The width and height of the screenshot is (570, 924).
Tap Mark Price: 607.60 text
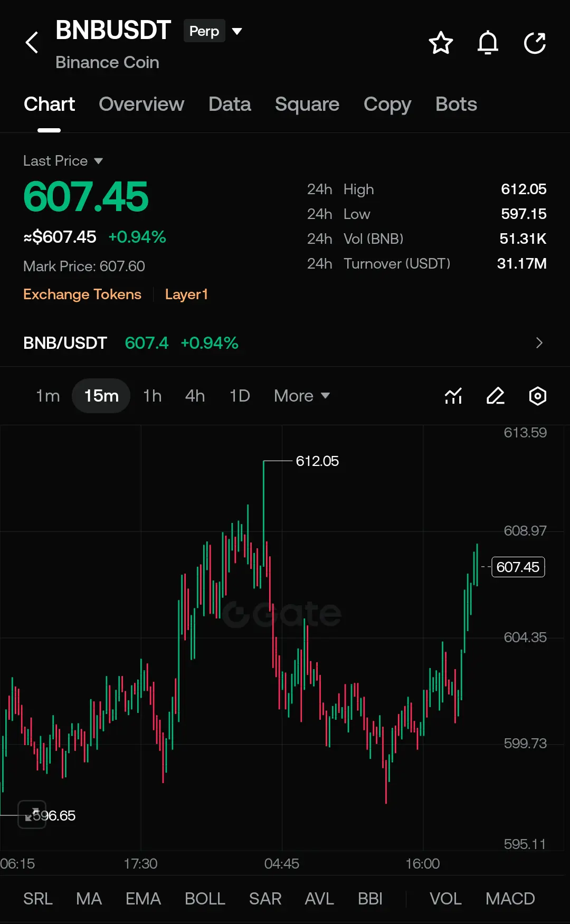(84, 266)
